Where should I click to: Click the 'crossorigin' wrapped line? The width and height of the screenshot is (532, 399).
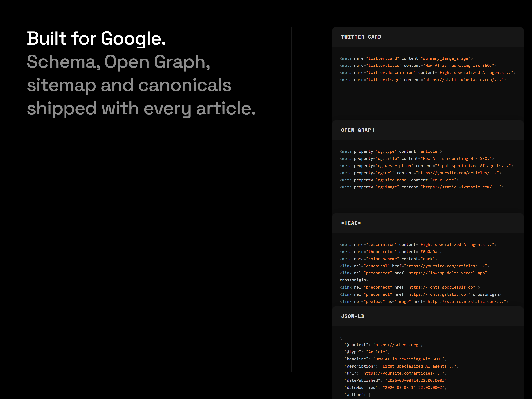(354, 280)
